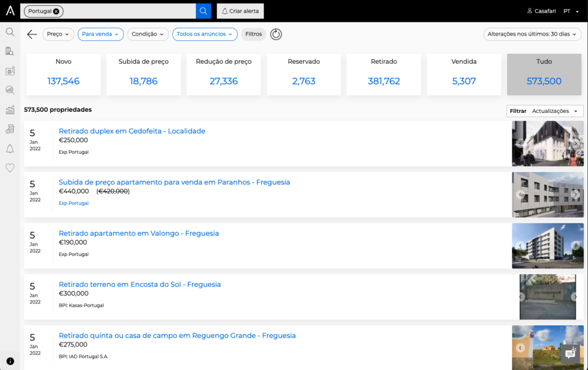Click the info icon at sidebar bottom

click(x=10, y=361)
